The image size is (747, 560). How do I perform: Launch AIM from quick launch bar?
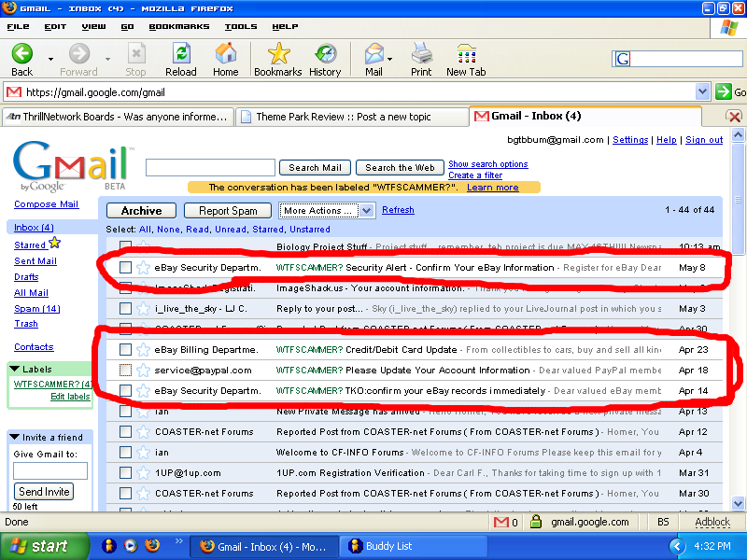pyautogui.click(x=109, y=546)
